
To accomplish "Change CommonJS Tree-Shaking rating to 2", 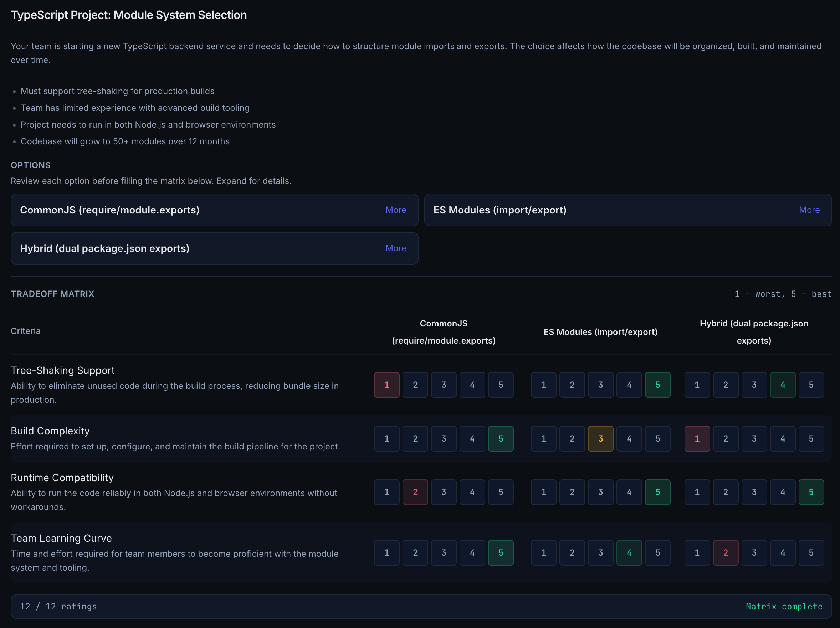I will pyautogui.click(x=415, y=385).
